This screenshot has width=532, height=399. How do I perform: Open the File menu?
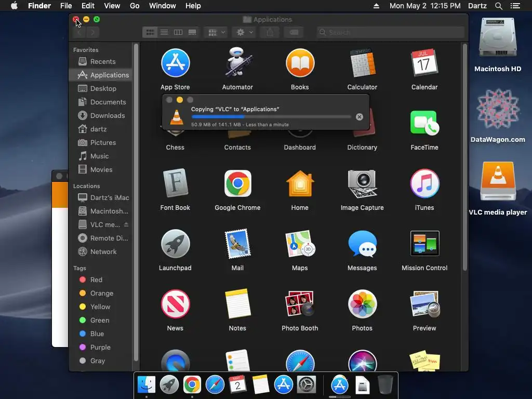tap(66, 6)
